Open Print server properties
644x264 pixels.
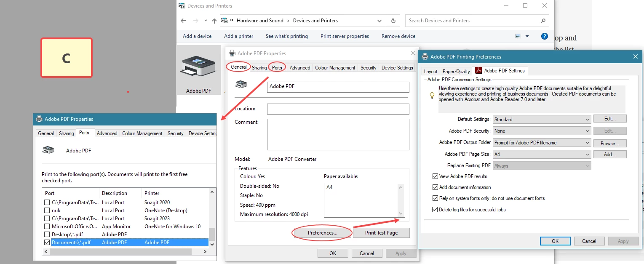345,36
